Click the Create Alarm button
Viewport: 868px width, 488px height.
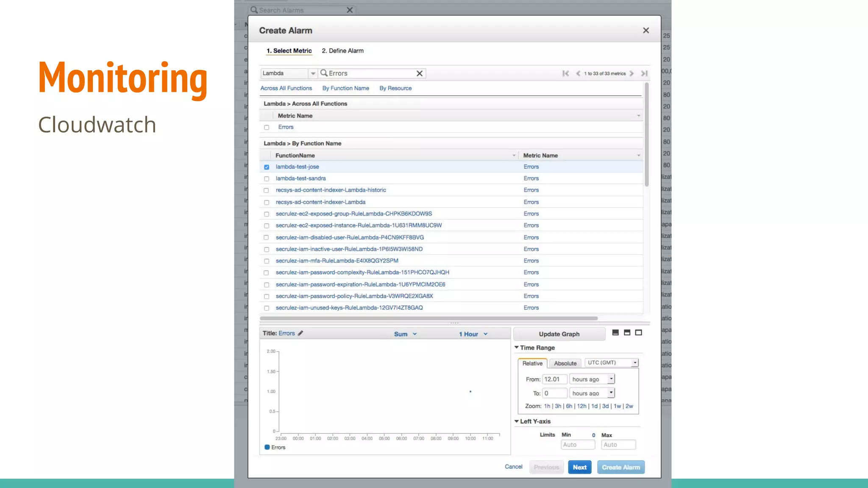click(x=621, y=467)
